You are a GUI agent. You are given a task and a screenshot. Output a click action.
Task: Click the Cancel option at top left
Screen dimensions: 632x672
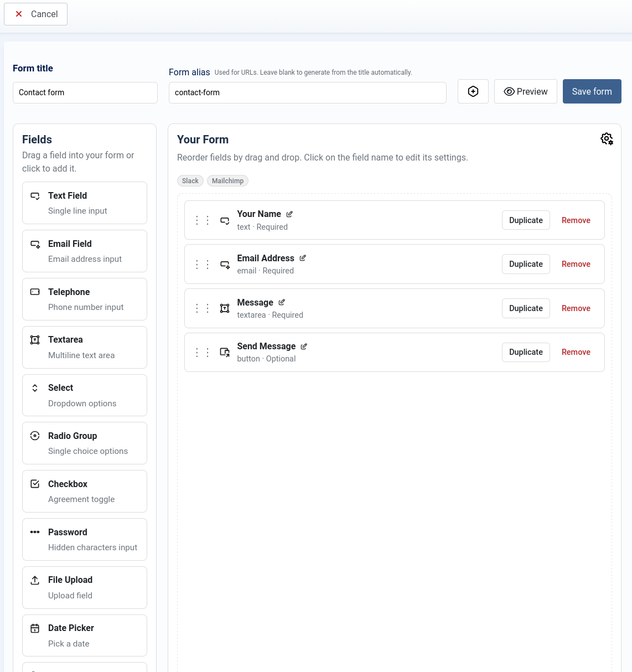(x=35, y=14)
